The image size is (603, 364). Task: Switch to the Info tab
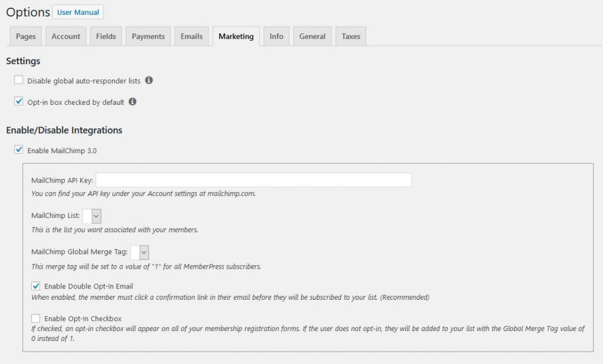pyautogui.click(x=276, y=37)
